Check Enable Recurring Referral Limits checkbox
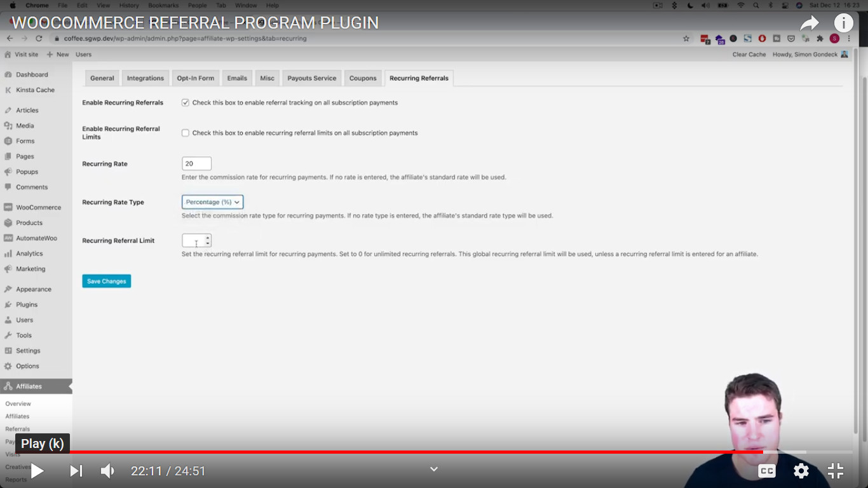Screen dimensions: 868x488 [186, 133]
